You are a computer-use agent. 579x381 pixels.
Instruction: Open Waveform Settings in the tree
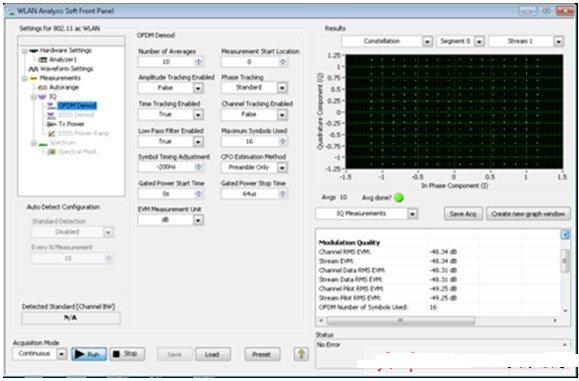click(x=66, y=69)
